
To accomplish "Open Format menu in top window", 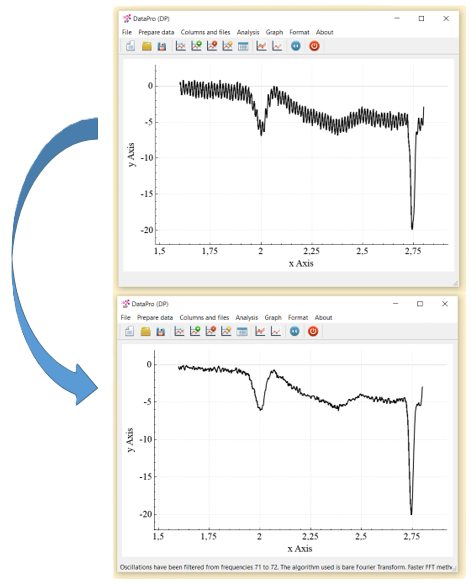I will (x=299, y=32).
